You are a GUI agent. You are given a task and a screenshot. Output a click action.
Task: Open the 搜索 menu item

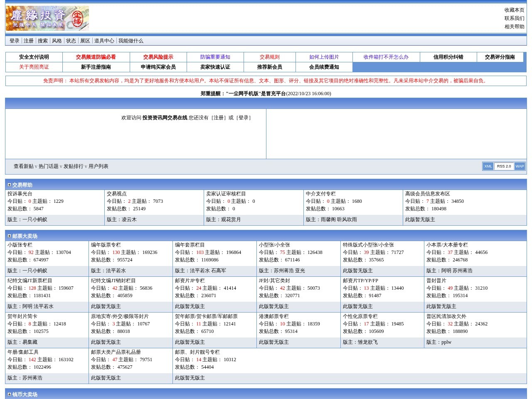[43, 41]
